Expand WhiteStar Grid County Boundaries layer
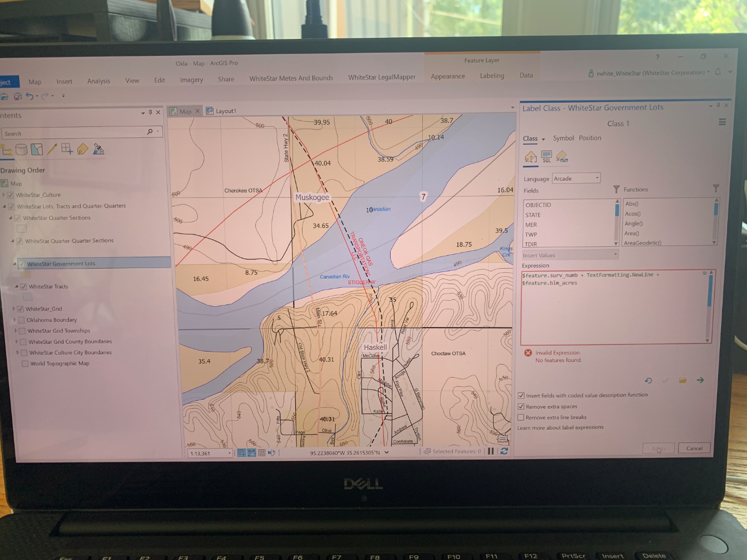The width and height of the screenshot is (747, 560). point(17,342)
